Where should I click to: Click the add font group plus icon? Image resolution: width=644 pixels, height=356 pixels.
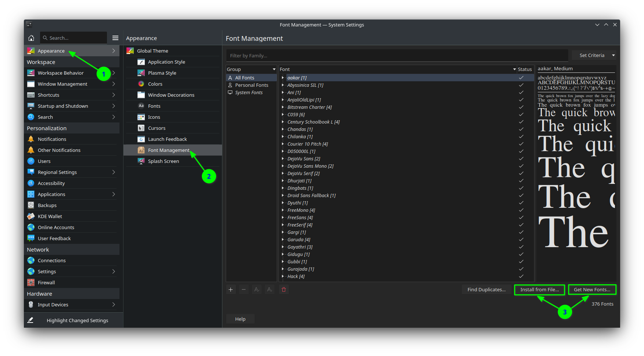(230, 289)
